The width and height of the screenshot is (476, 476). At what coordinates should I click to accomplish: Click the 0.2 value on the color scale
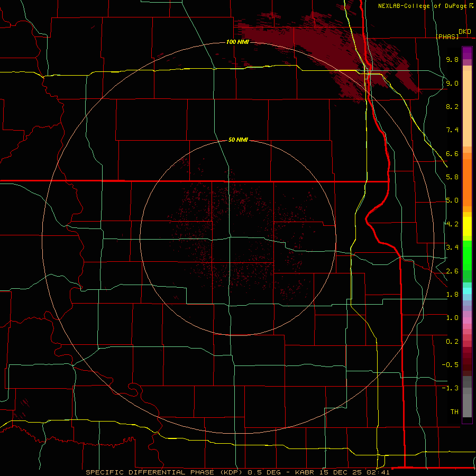pyautogui.click(x=452, y=342)
